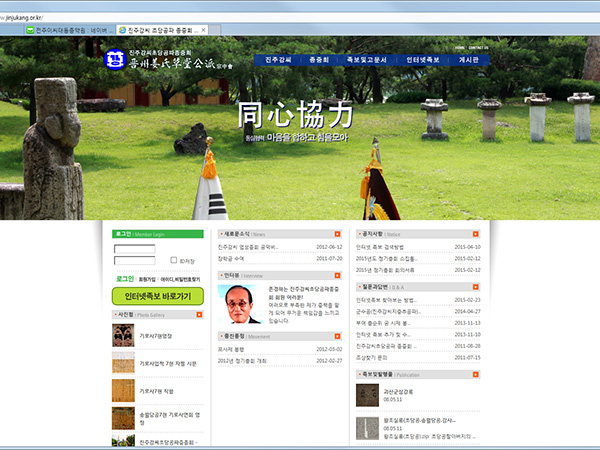Open the 2015년 정기총회 회의서류 notice
Screen dimensions: 600x450
[x=385, y=270]
